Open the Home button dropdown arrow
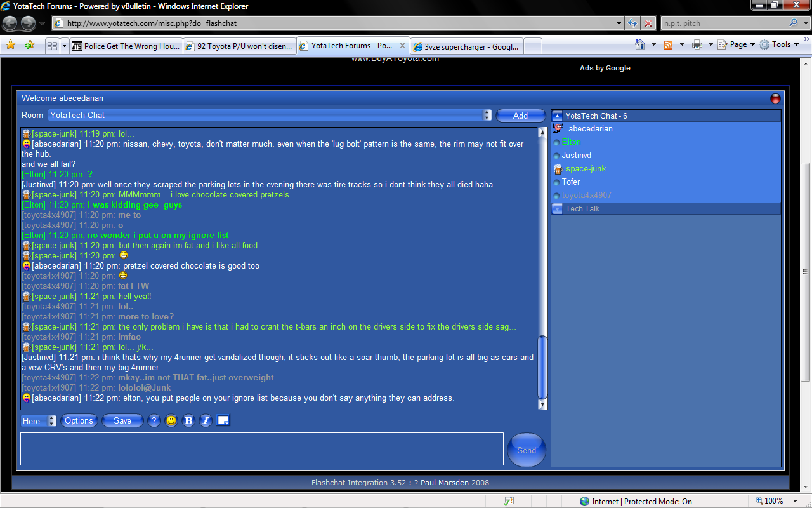This screenshot has height=508, width=812. 653,44
